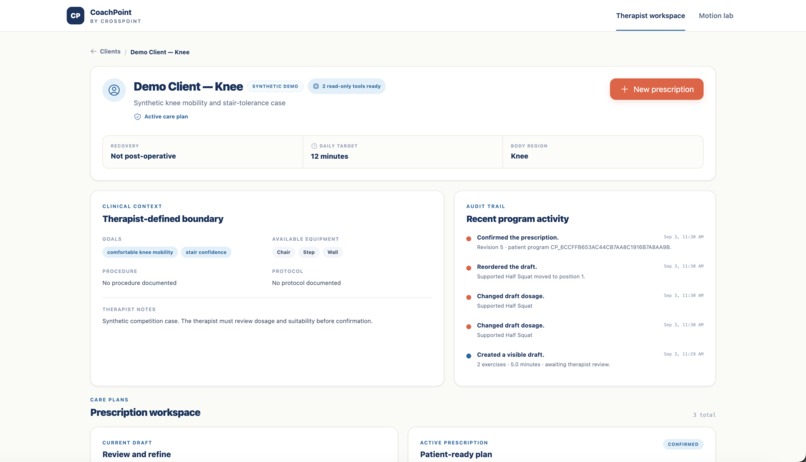Click the CONFIRMED status badge

click(x=683, y=444)
